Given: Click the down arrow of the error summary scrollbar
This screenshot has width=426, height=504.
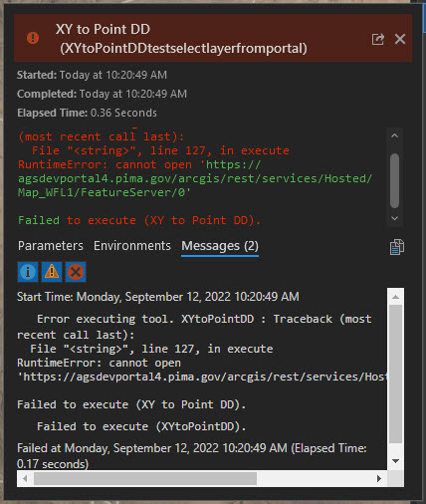Looking at the screenshot, I should coord(394,218).
